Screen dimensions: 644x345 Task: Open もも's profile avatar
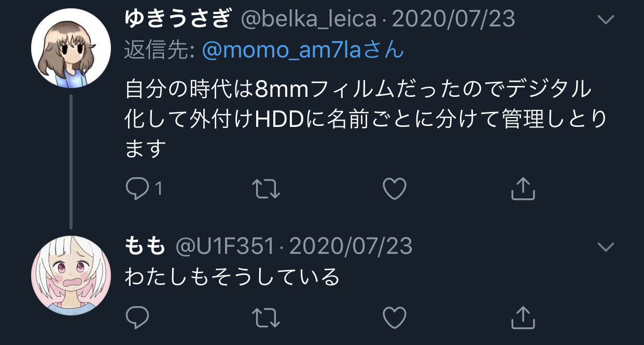pos(71,276)
